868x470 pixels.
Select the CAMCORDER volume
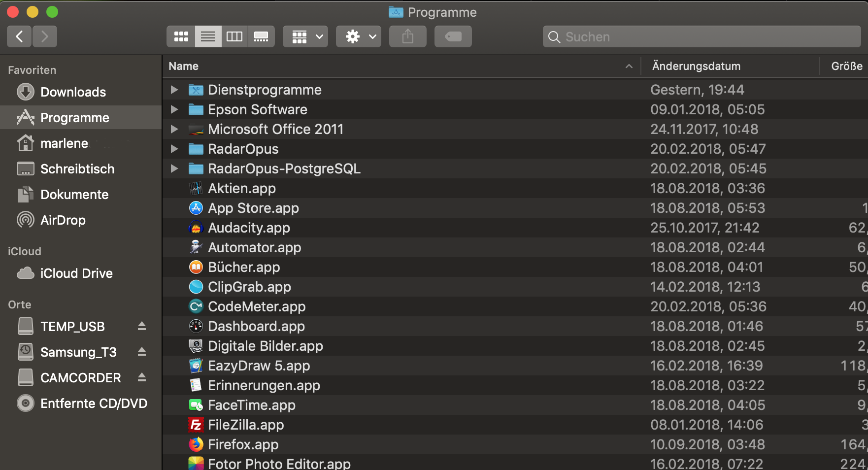tap(81, 378)
